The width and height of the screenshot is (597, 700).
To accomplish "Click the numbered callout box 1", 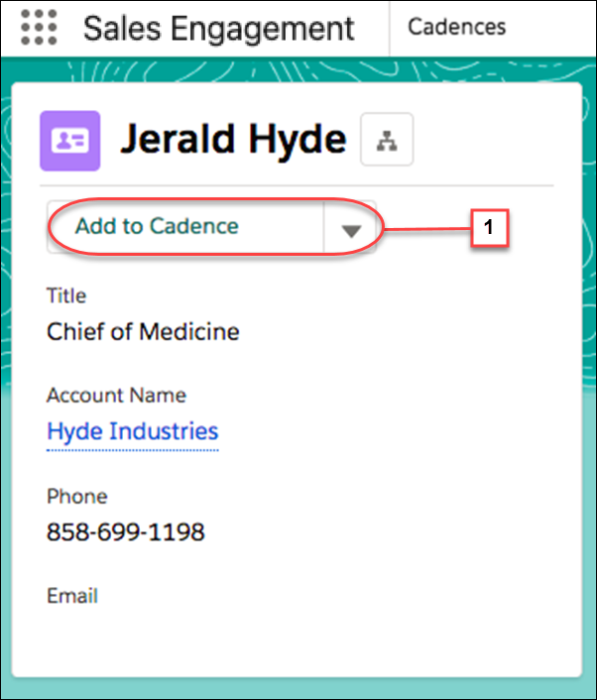I will click(x=489, y=228).
